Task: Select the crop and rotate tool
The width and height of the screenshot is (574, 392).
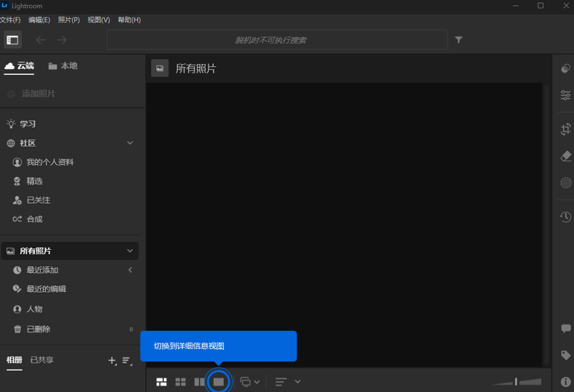Action: tap(565, 129)
